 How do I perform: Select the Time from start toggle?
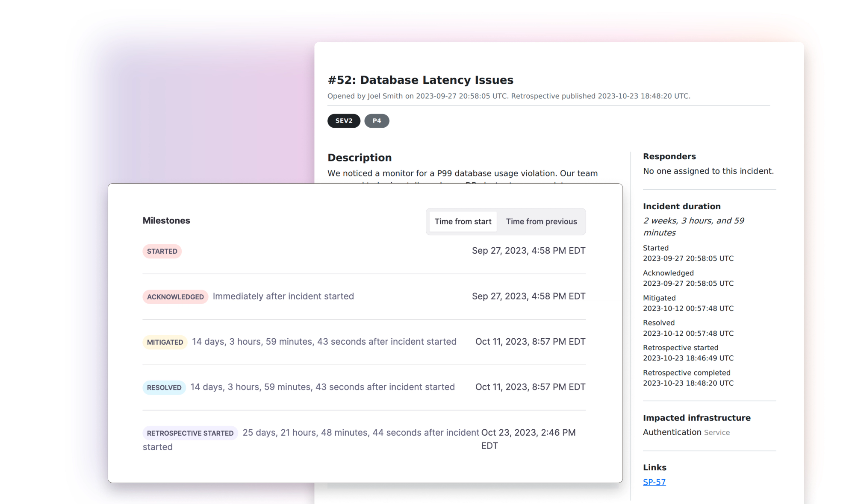pyautogui.click(x=463, y=222)
